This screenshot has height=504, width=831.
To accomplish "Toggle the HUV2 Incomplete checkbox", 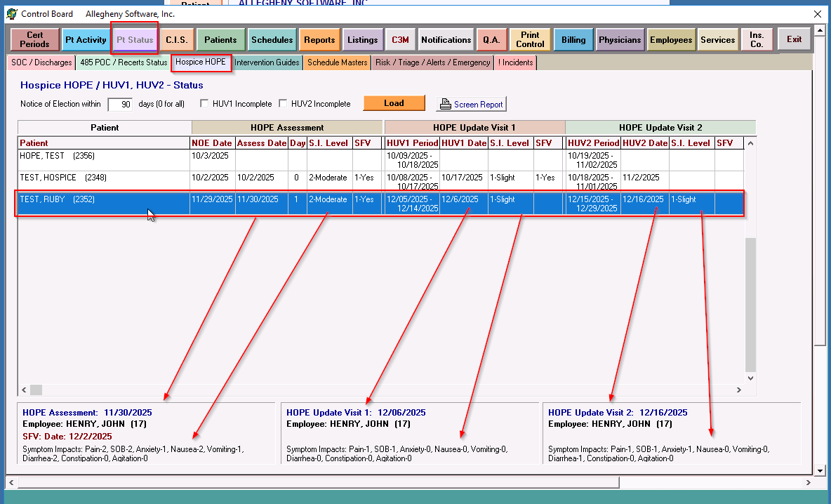I will tap(283, 104).
